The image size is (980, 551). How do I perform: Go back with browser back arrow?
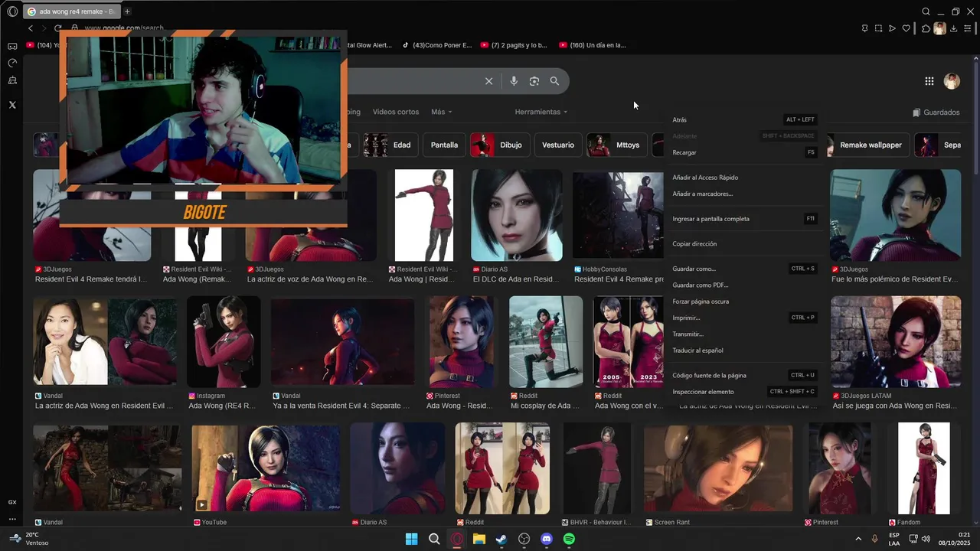31,28
